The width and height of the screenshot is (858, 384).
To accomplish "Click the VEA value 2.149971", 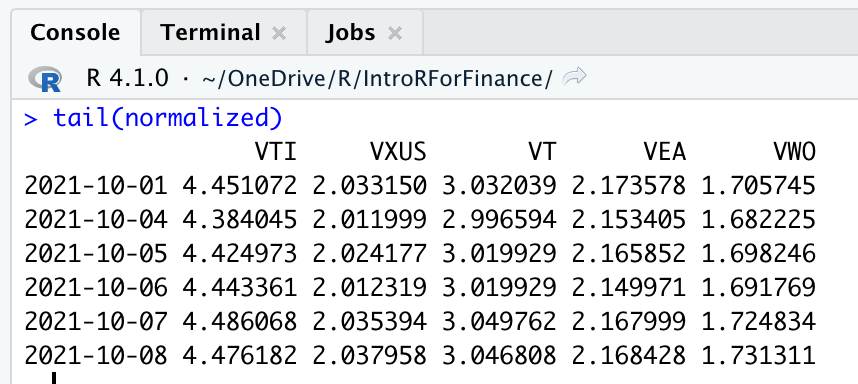I will [x=629, y=288].
